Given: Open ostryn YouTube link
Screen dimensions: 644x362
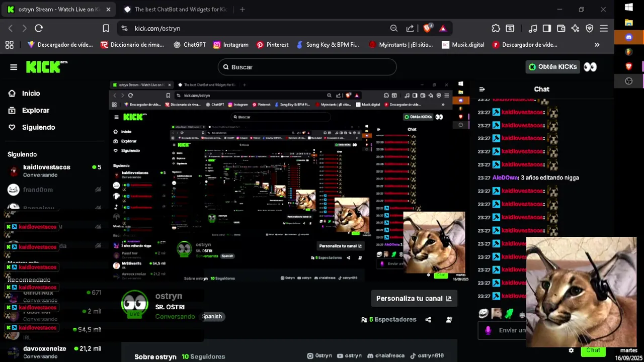Looking at the screenshot, I should tap(350, 356).
